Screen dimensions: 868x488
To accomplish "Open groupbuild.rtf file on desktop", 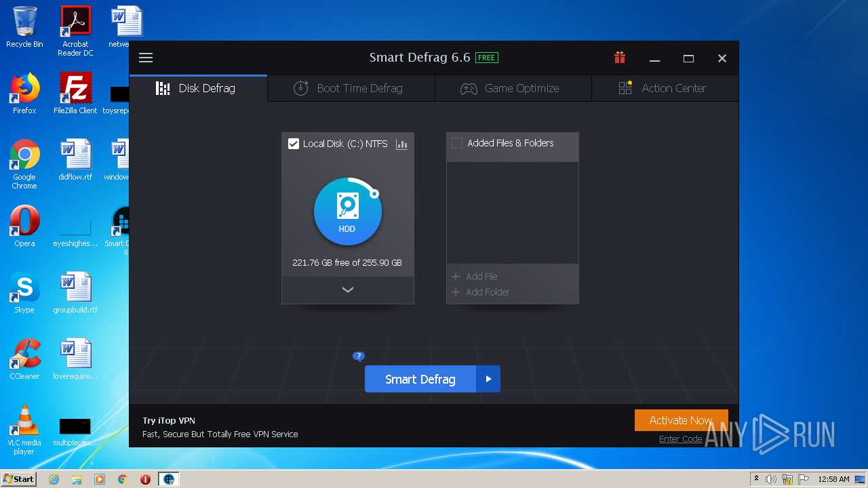I will click(75, 293).
